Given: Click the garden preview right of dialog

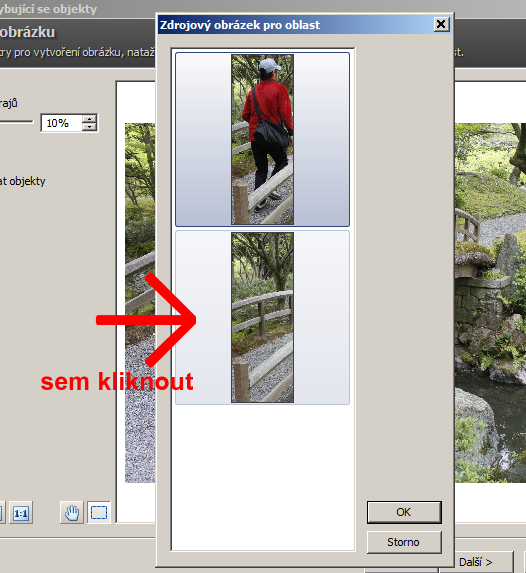Looking at the screenshot, I should (x=490, y=303).
